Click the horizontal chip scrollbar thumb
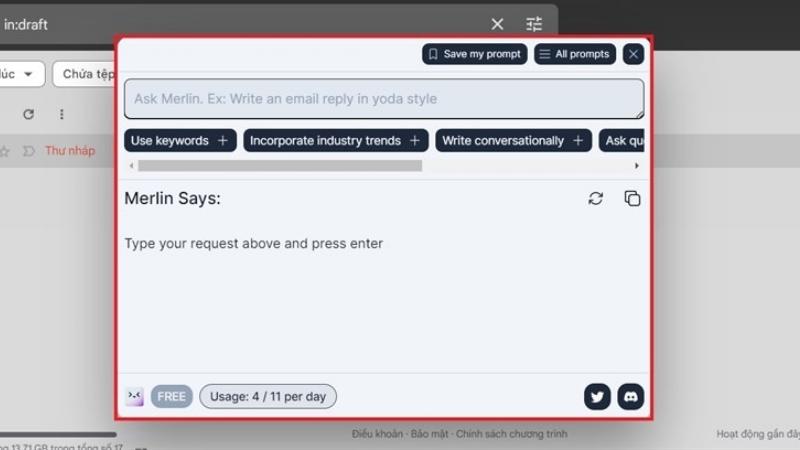 [x=280, y=166]
